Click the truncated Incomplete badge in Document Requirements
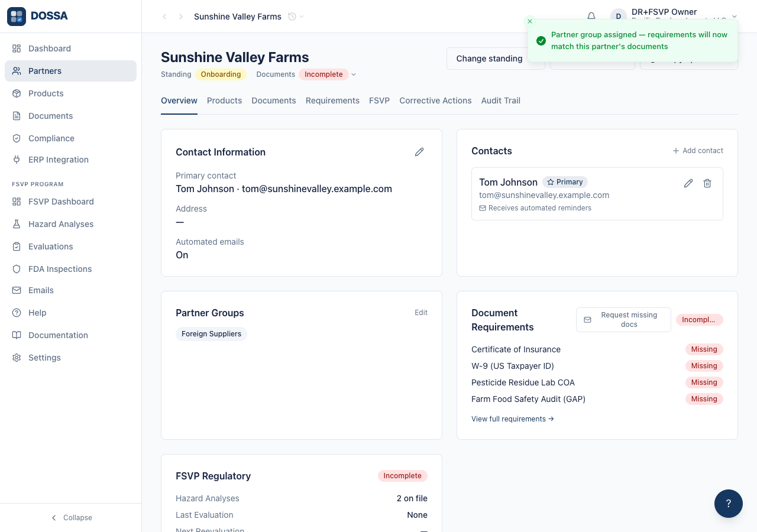Viewport: 757px width, 532px height. (699, 320)
